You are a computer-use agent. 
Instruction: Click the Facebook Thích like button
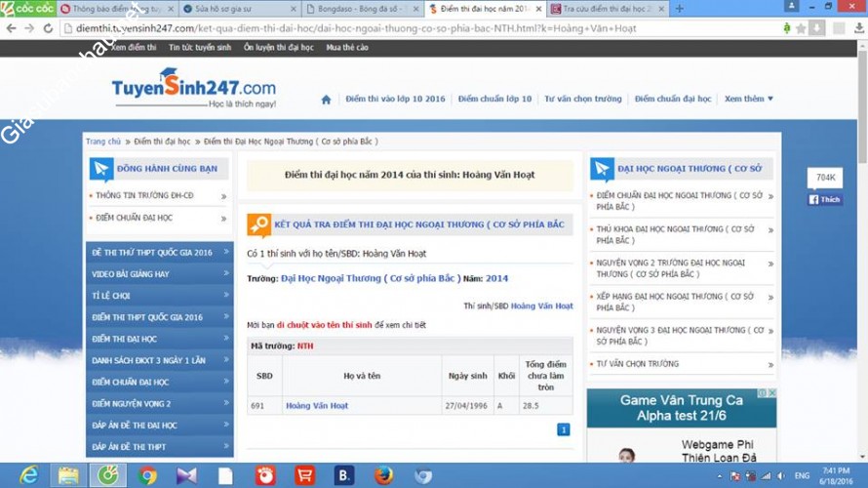coord(825,199)
